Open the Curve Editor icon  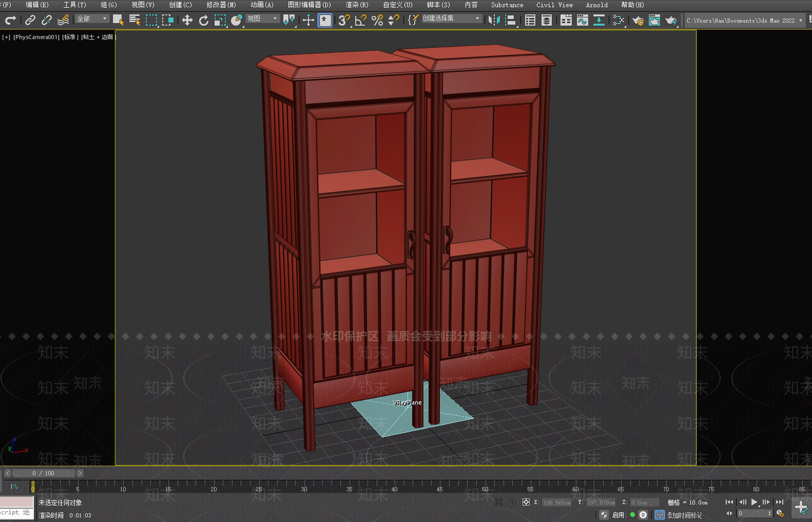click(583, 20)
